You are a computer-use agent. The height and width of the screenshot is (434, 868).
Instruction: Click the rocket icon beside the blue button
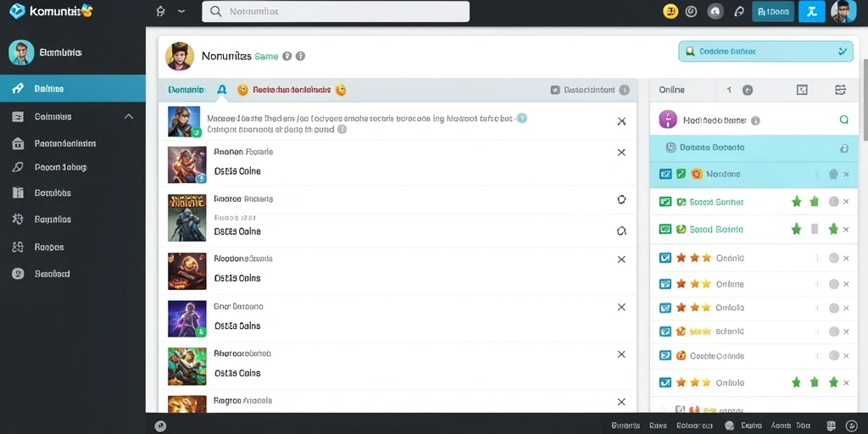point(738,11)
